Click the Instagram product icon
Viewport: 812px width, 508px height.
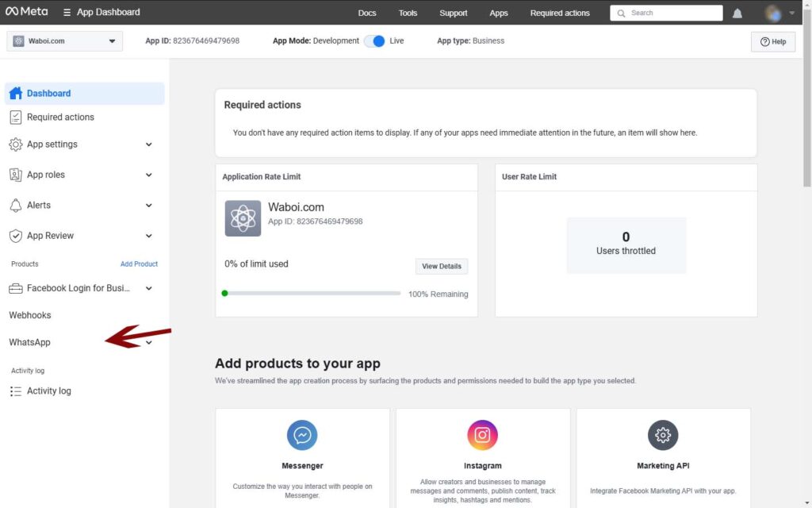tap(482, 435)
